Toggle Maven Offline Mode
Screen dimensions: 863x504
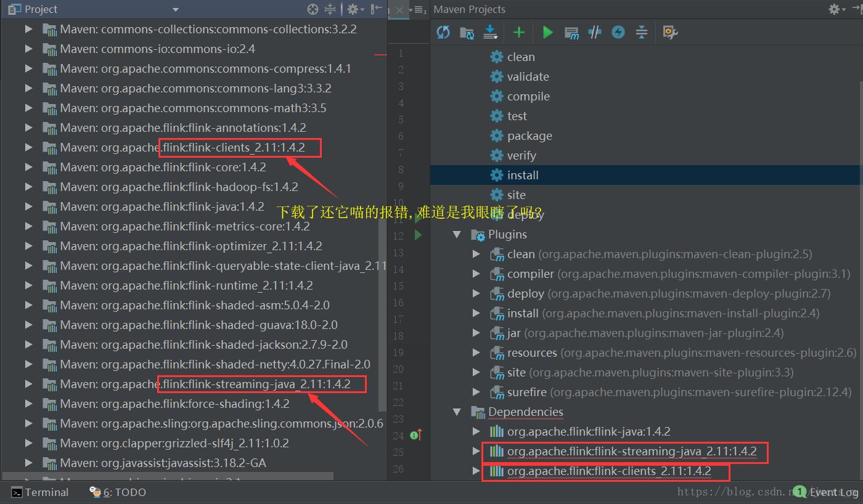coord(595,32)
